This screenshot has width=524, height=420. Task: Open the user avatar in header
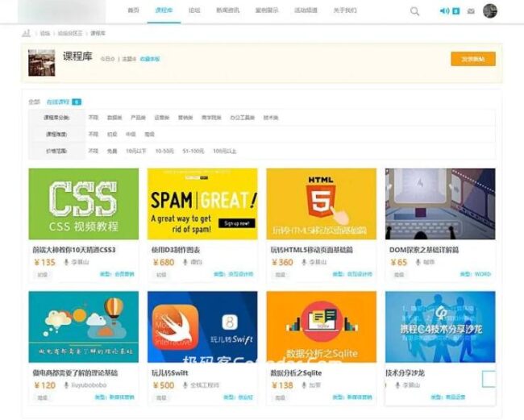[490, 11]
